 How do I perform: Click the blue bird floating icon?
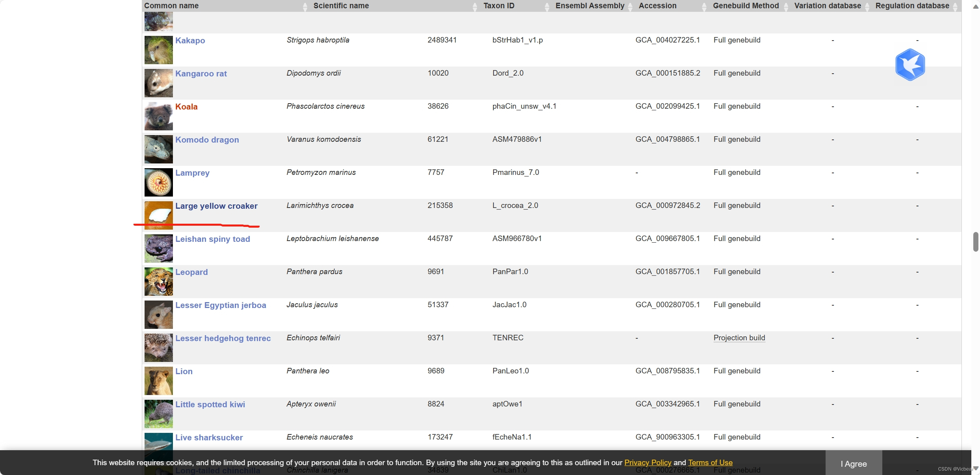coord(910,65)
